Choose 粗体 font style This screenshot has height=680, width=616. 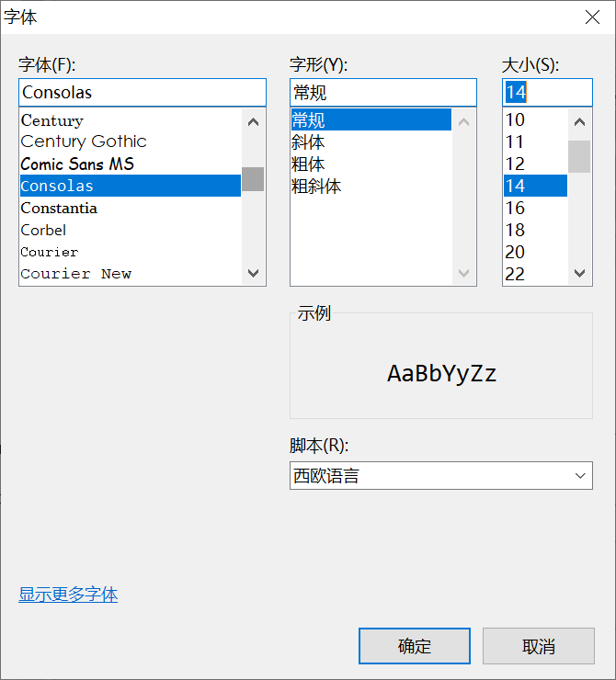309,164
